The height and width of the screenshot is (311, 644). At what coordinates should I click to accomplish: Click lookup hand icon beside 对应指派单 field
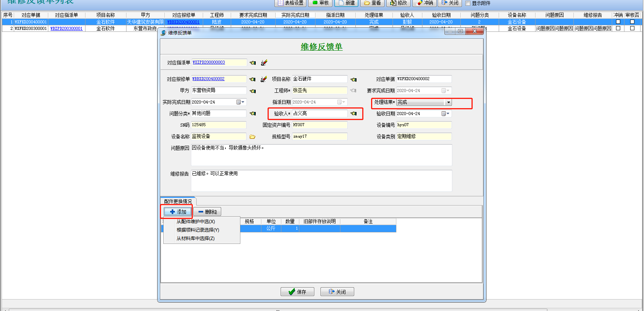tap(253, 63)
